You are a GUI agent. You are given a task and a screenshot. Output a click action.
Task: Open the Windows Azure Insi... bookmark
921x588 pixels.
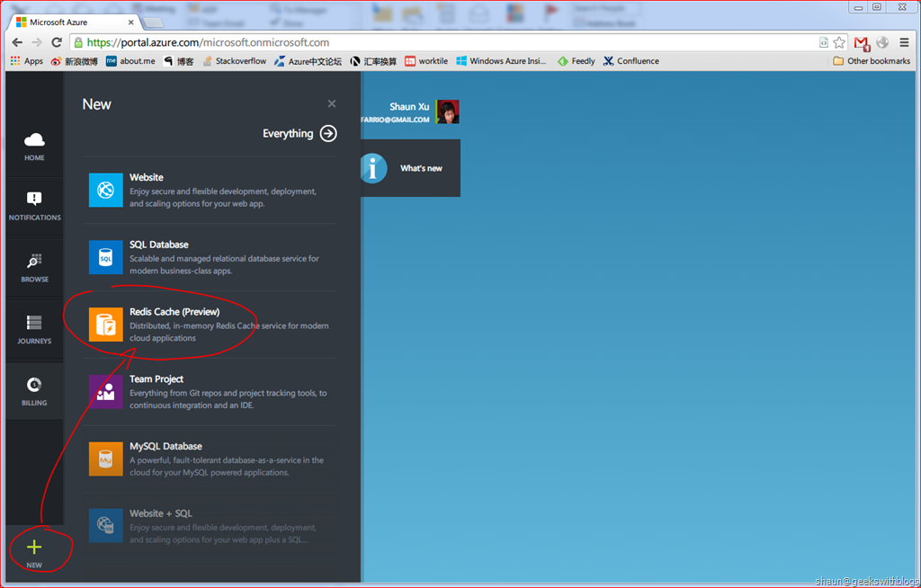pyautogui.click(x=501, y=61)
